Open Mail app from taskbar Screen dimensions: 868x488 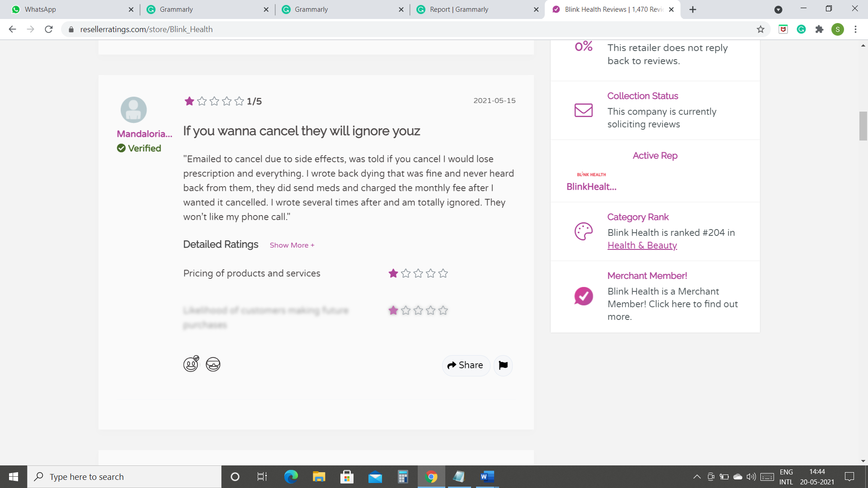point(375,477)
